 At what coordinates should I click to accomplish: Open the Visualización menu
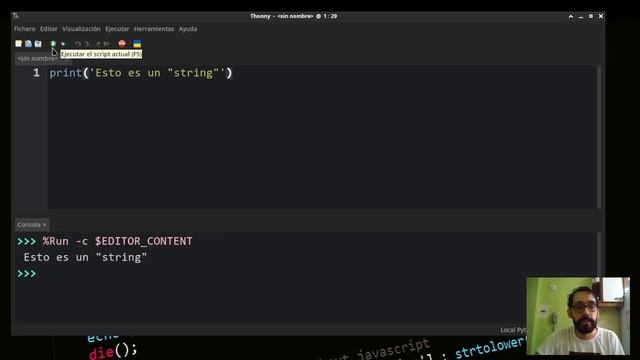click(x=81, y=29)
